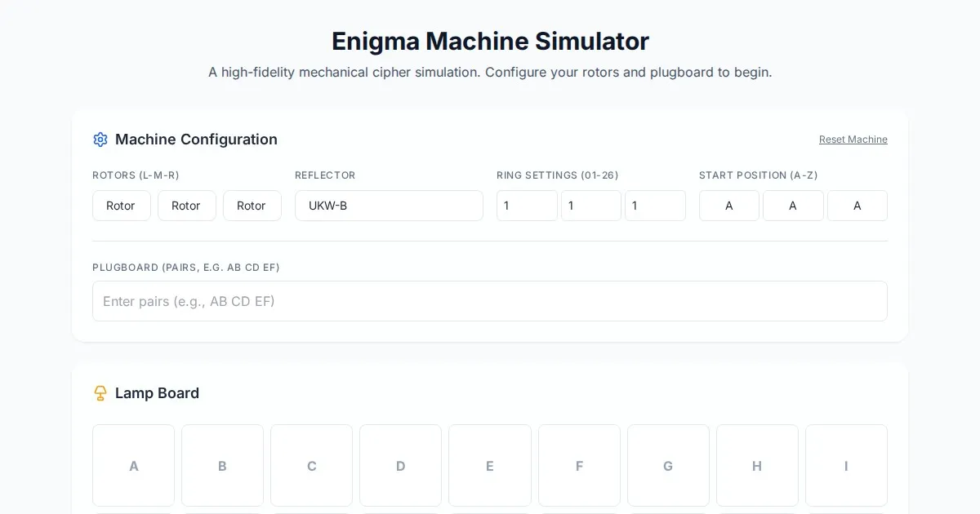The image size is (980, 514).
Task: Click the Lamp Board lamp icon
Action: point(100,393)
